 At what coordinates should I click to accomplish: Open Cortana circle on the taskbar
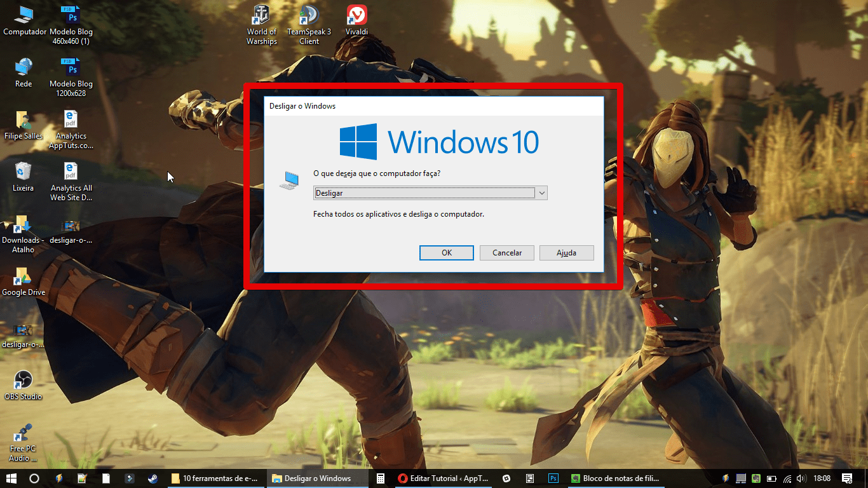[34, 478]
